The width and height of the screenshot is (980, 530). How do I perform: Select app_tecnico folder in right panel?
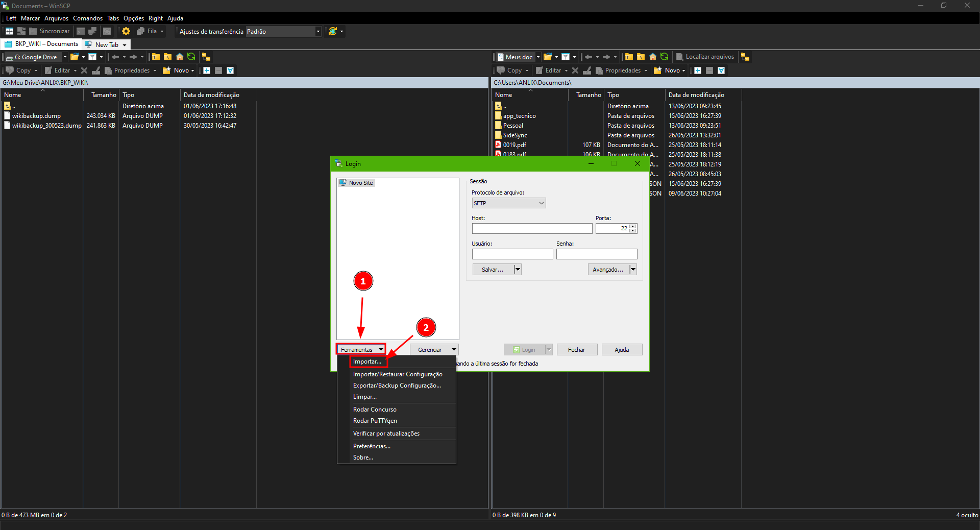coord(519,116)
